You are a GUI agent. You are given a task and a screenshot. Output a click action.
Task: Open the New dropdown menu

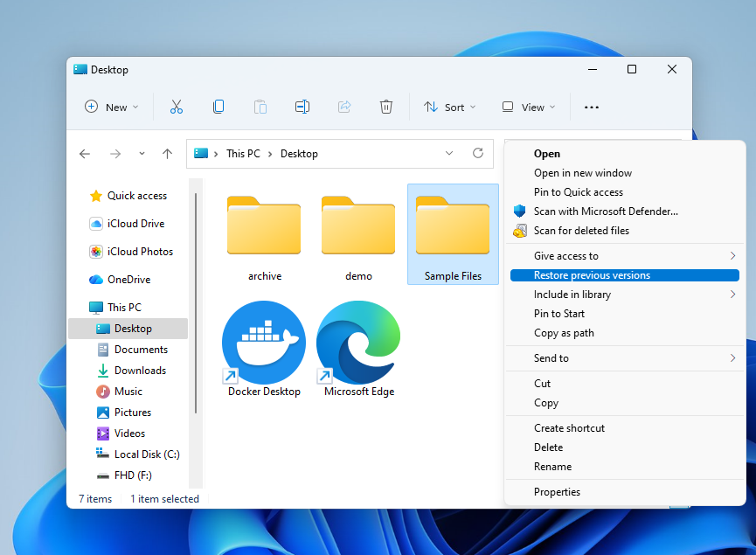pos(112,107)
